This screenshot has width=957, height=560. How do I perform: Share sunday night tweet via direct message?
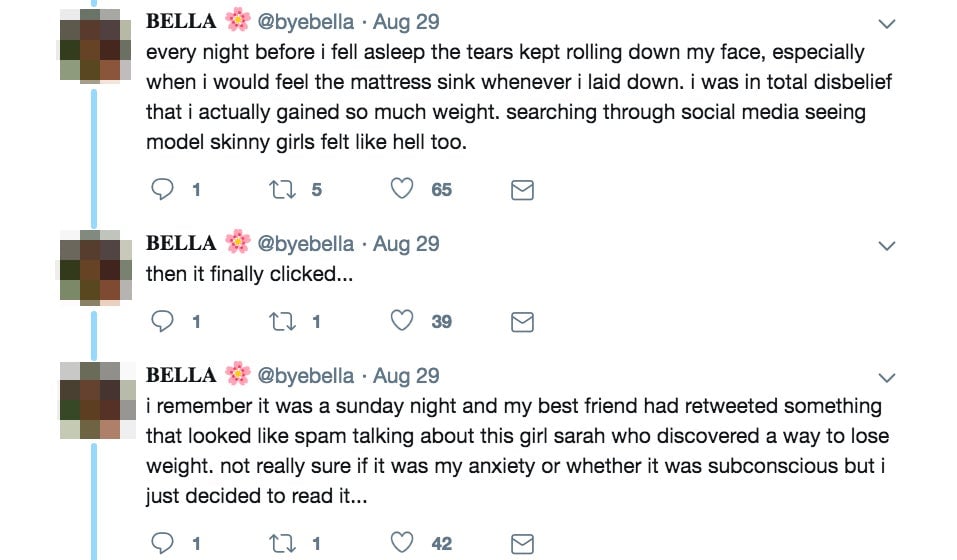coord(522,544)
